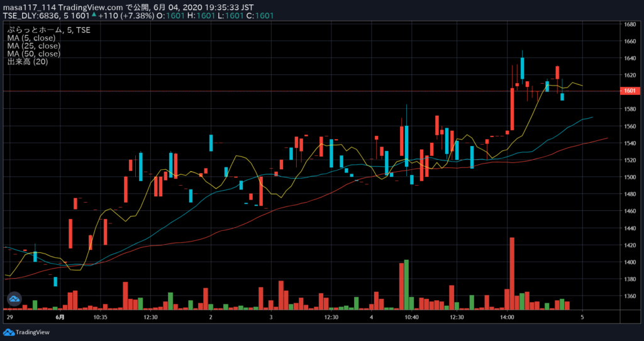
Task: Click the masa117_114 publisher text in the header
Action: point(30,8)
